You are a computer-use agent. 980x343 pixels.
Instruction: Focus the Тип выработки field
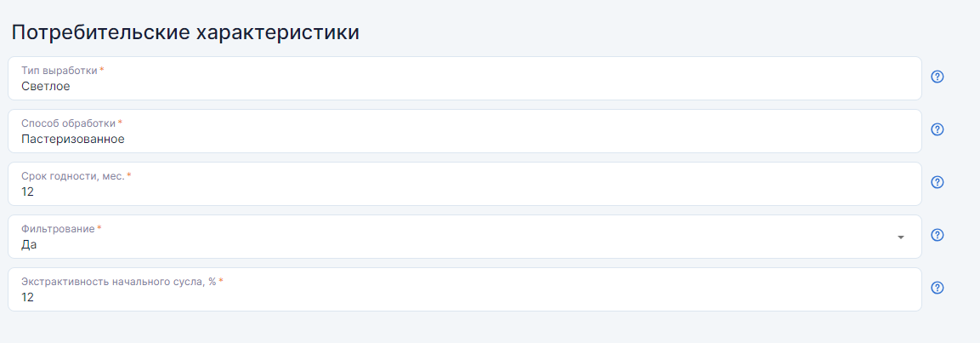pyautogui.click(x=464, y=78)
